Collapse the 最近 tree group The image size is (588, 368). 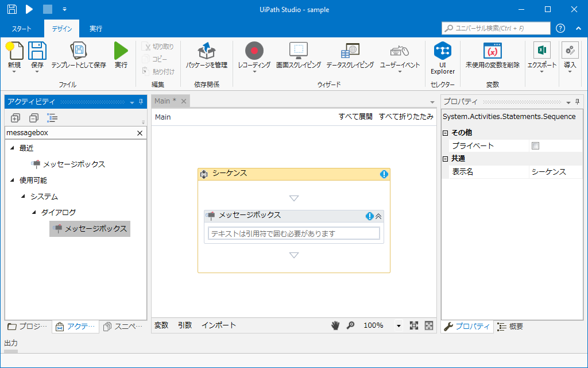[x=12, y=148]
